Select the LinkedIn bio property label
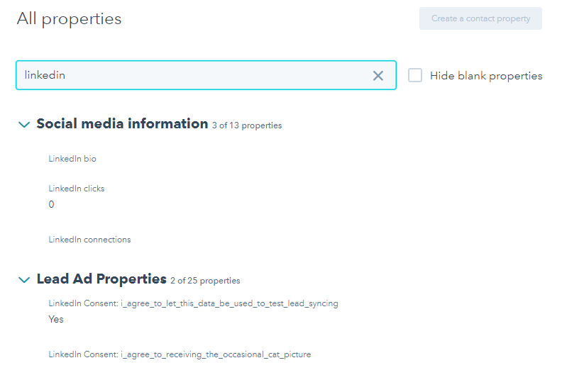562x392 pixels. [72, 159]
